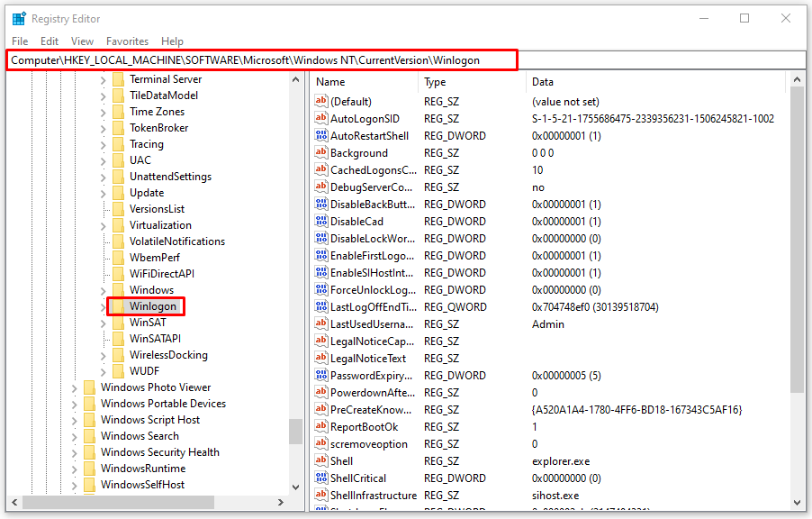Expand the Windows Script Host key
Screen dimensions: 812x519
(x=74, y=420)
